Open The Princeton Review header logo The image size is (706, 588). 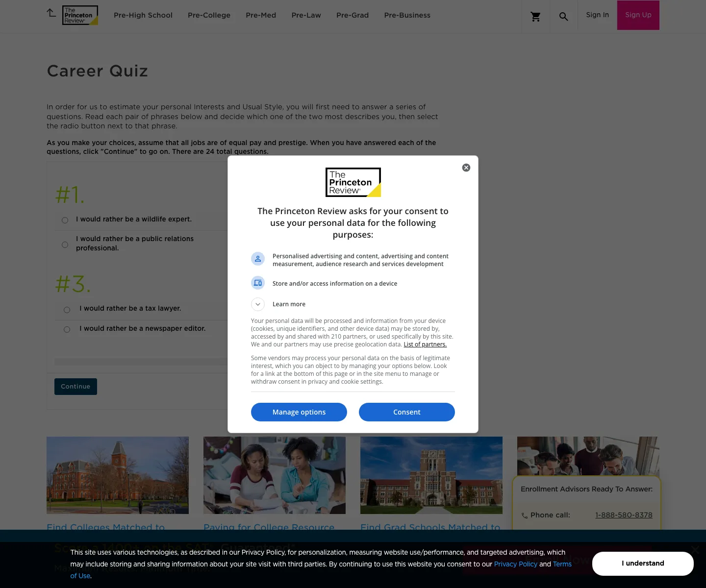80,15
